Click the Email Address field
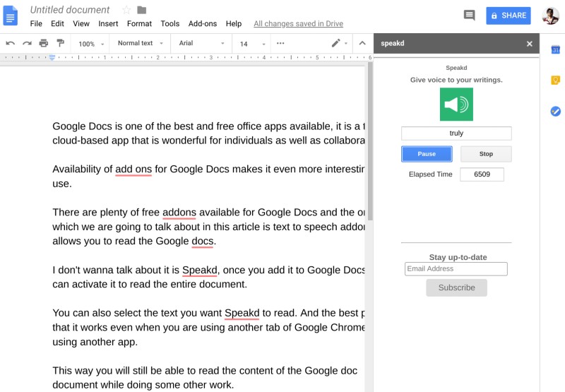This screenshot has height=392, width=565. coord(456,269)
